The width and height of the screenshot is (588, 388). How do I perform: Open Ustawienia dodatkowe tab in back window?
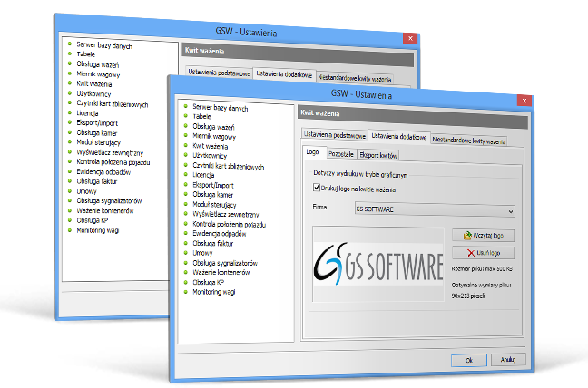(284, 73)
